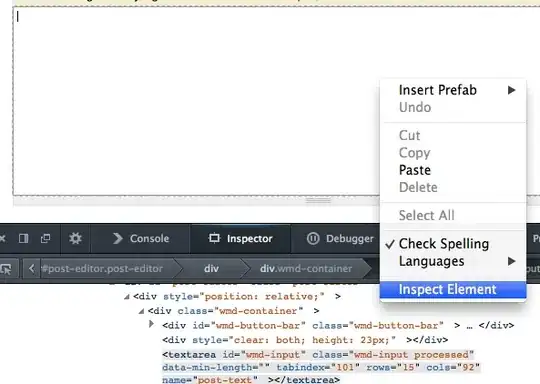Viewport: 540px width, 384px height.
Task: Open devtools in separate window icon
Action: (x=45, y=238)
